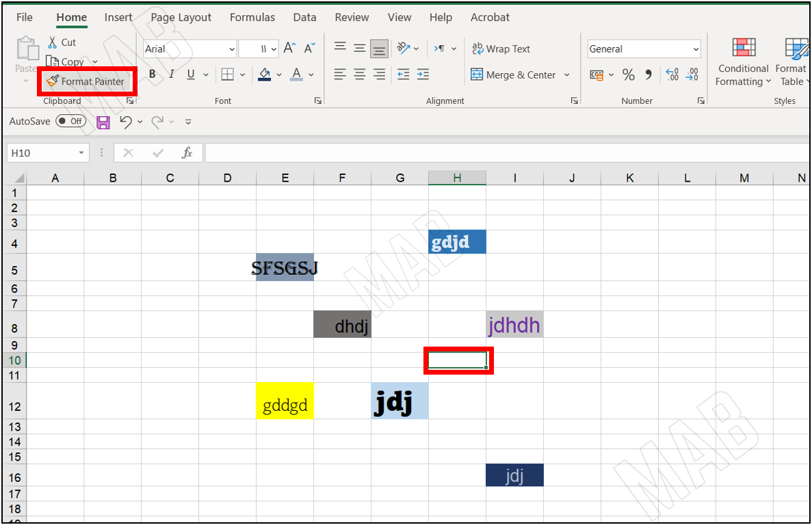
Task: Expand font color palette arrow
Action: (311, 75)
